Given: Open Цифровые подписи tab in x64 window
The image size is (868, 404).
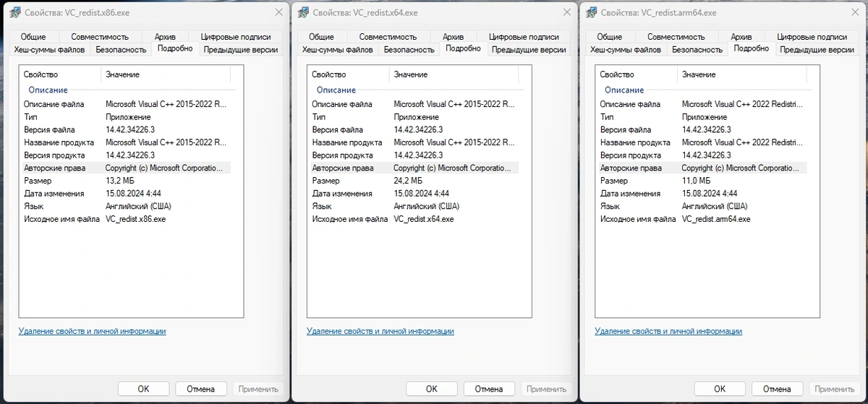Looking at the screenshot, I should click(524, 37).
